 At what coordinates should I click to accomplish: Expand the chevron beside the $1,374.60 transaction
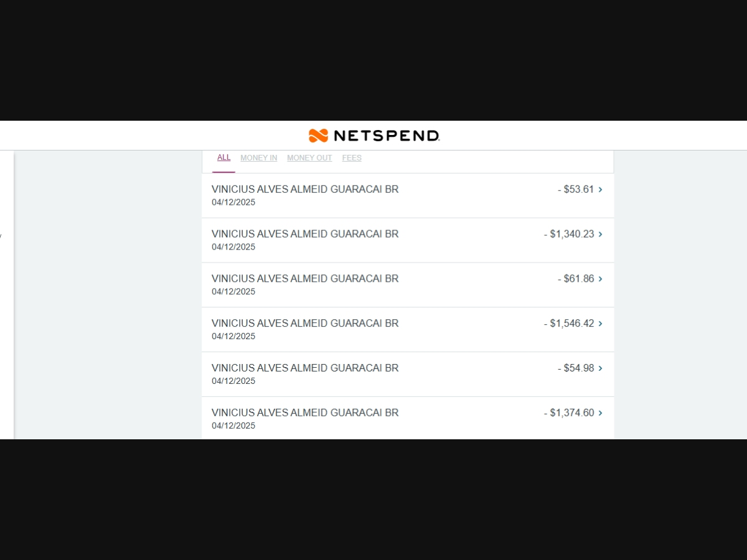click(x=600, y=414)
